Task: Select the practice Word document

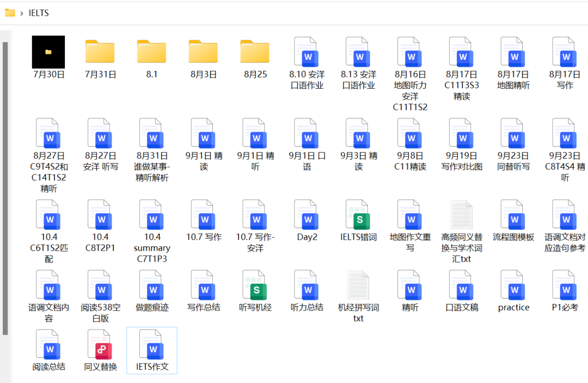Action: click(x=513, y=285)
